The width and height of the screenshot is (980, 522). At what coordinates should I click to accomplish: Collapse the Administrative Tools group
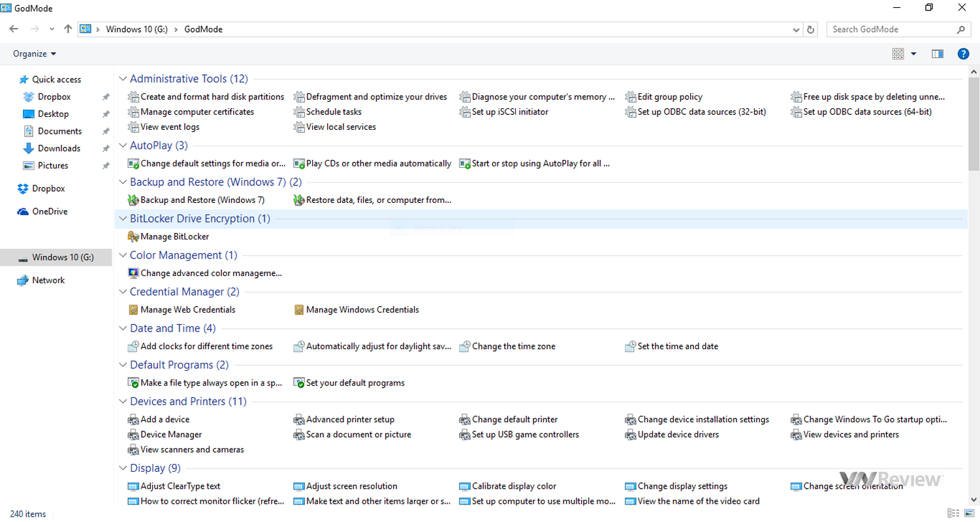pyautogui.click(x=123, y=78)
